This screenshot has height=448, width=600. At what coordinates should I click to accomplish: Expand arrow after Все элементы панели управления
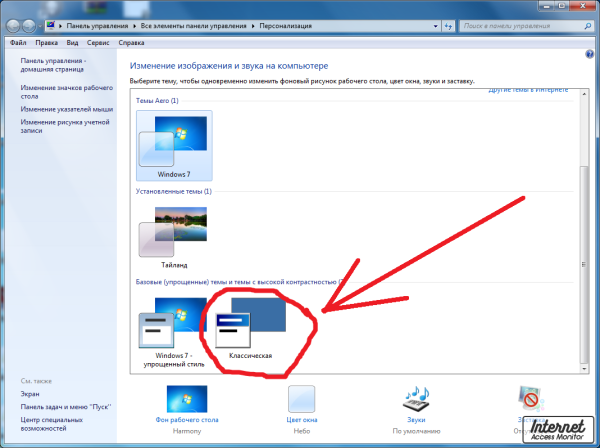253,26
